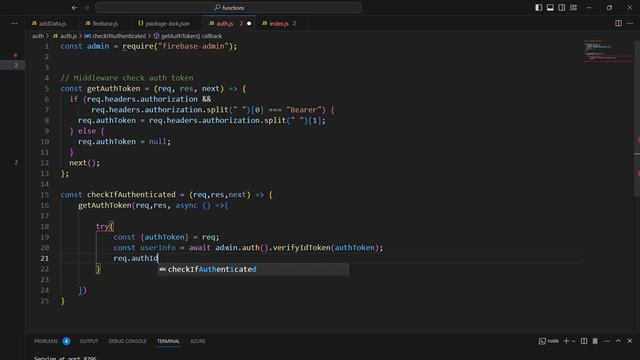Screen dimensions: 640x360
Task: Restore down the VS Code window
Action: [x=609, y=7]
